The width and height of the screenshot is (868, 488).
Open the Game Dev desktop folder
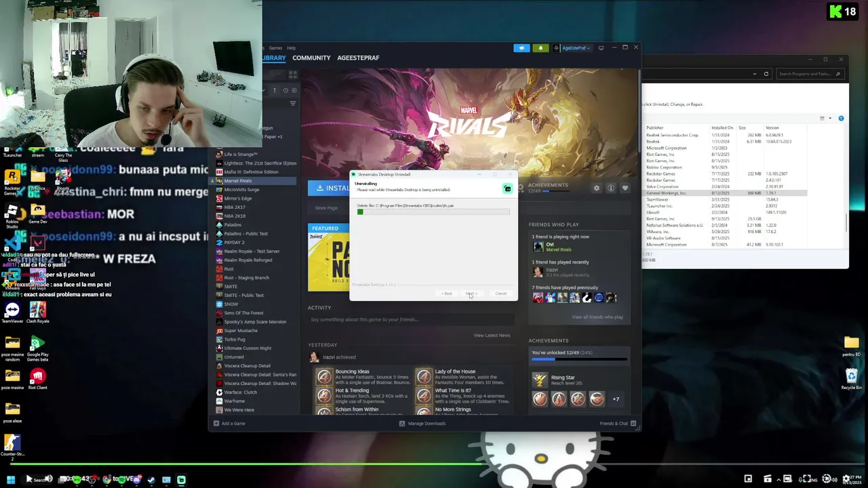pyautogui.click(x=38, y=213)
